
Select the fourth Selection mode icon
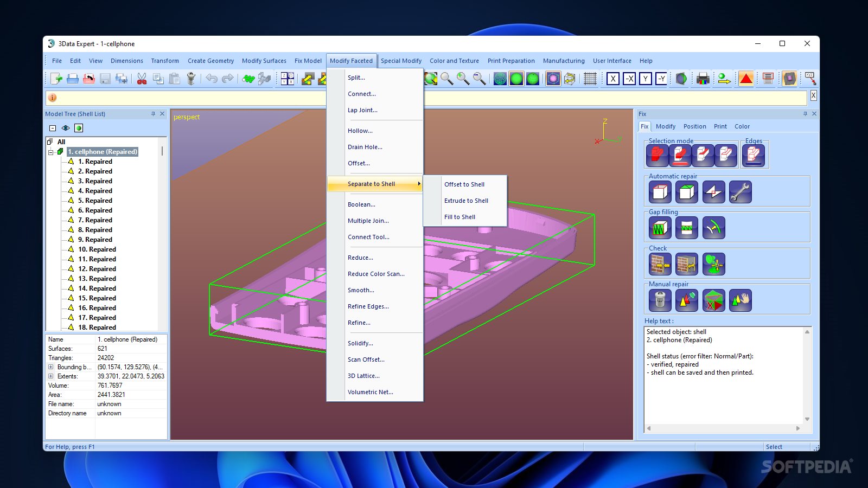coord(725,156)
